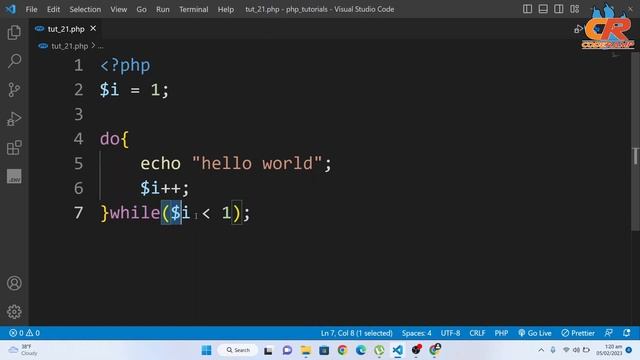Open the Customize Layout icon
640x360 pixels.
click(575, 9)
